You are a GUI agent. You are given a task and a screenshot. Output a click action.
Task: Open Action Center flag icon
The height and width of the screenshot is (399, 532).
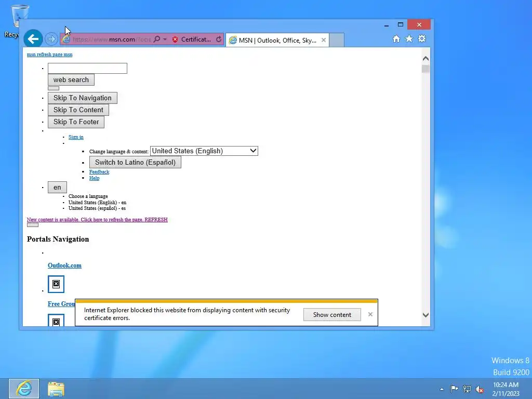point(454,389)
